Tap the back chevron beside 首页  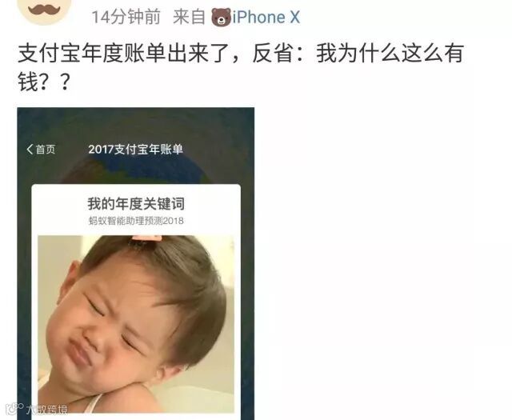[30, 150]
